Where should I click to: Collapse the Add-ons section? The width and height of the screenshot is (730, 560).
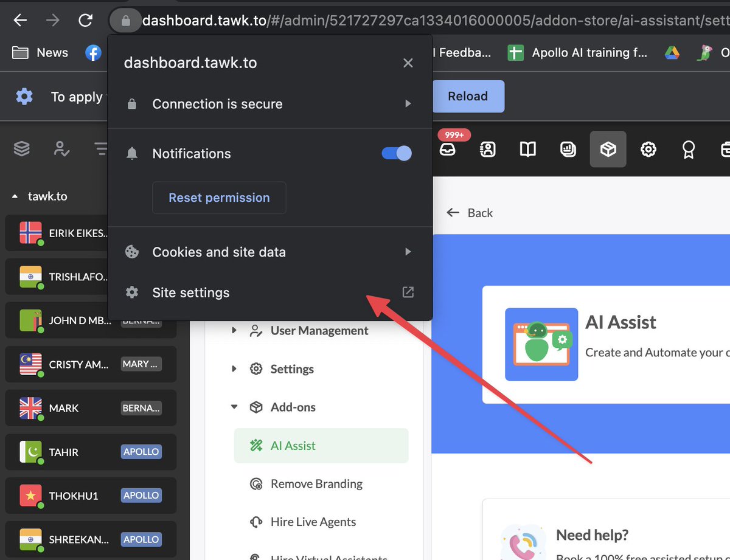(234, 407)
